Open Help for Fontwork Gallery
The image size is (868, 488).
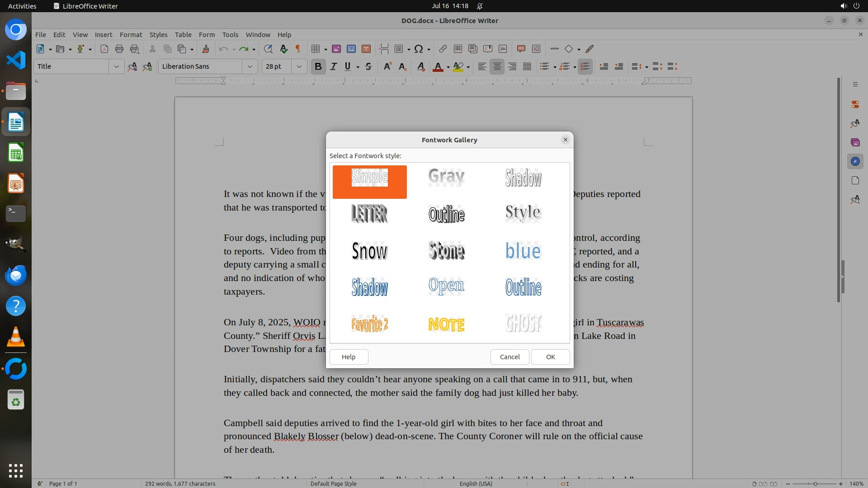pos(349,357)
